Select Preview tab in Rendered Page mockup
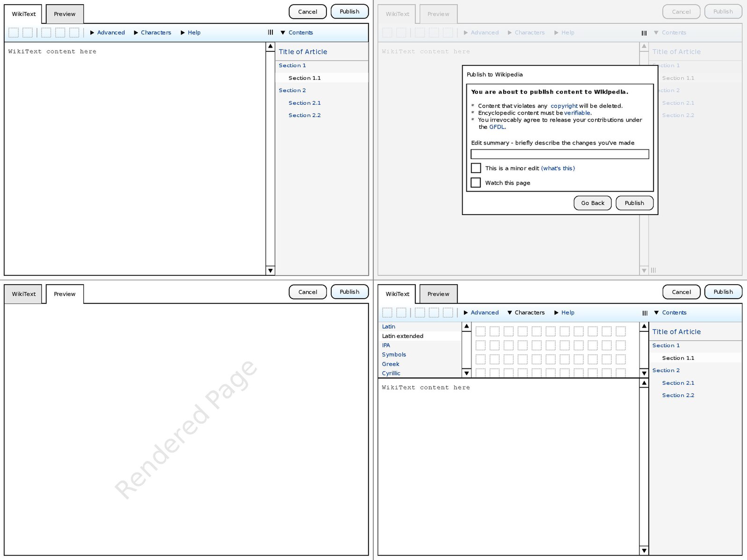This screenshot has width=747, height=560. [x=65, y=294]
